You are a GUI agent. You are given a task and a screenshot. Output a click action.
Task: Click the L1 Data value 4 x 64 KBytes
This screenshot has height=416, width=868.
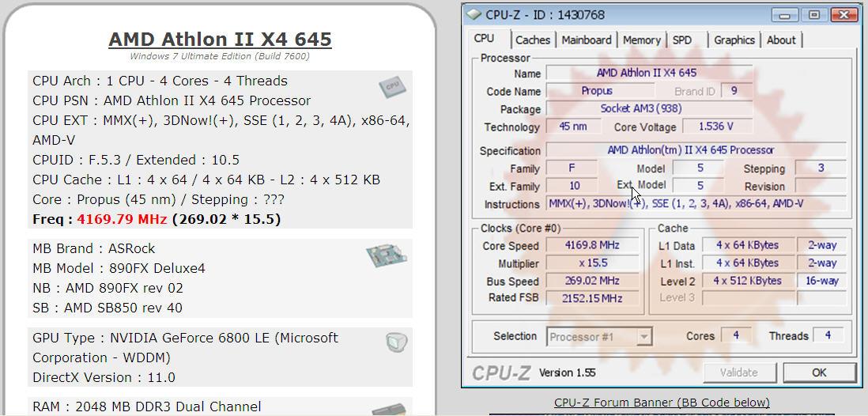tap(748, 245)
